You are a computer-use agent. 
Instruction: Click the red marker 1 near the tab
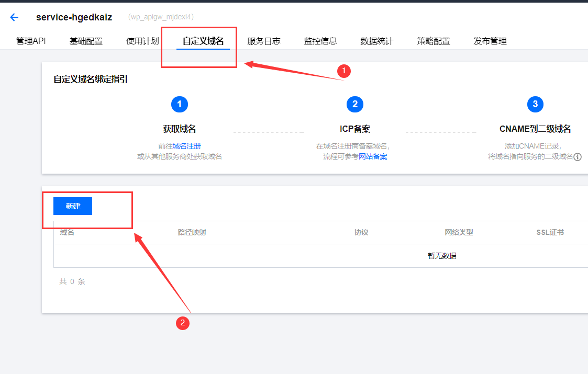coord(344,71)
